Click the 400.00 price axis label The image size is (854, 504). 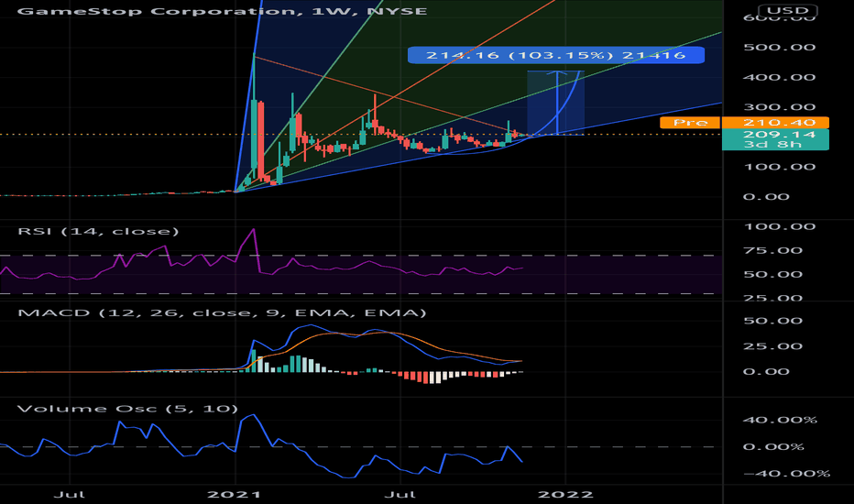(780, 77)
